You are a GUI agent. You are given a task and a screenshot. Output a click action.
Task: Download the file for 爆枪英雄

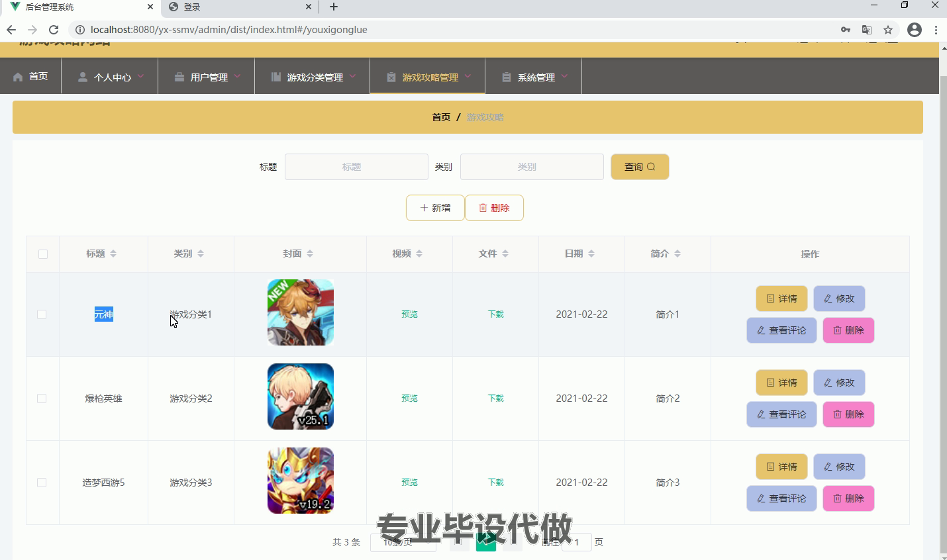pyautogui.click(x=496, y=398)
